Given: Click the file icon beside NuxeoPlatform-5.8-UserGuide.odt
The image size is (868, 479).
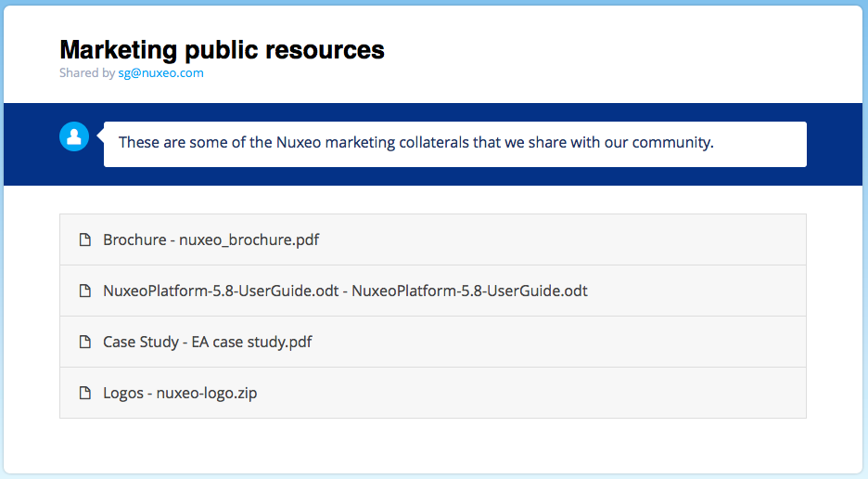Looking at the screenshot, I should [84, 291].
